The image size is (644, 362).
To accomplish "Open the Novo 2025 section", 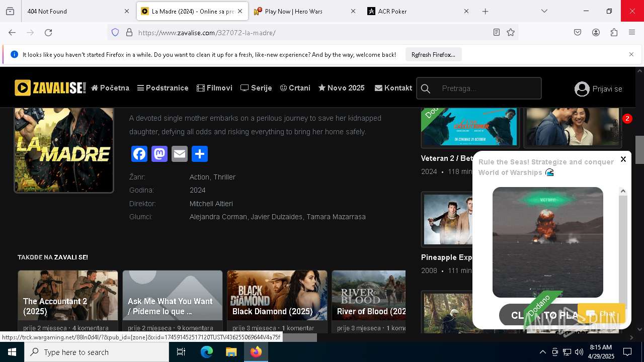I will (x=342, y=88).
